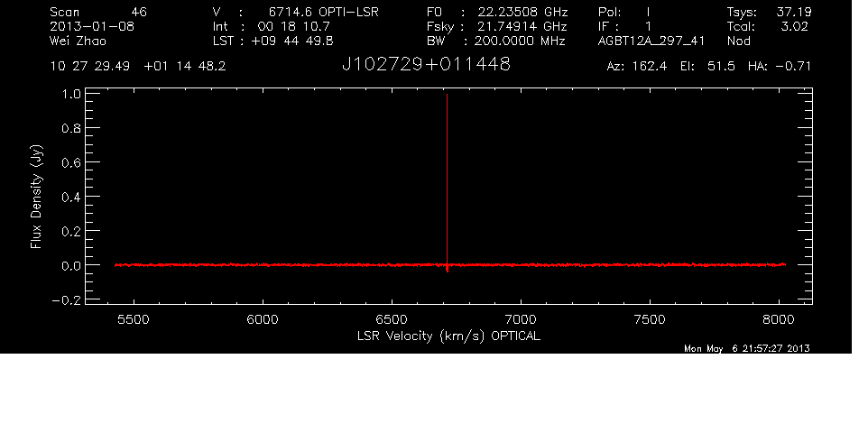Click the azimuth value Az: 162.4
The image size is (868, 442).
click(637, 67)
